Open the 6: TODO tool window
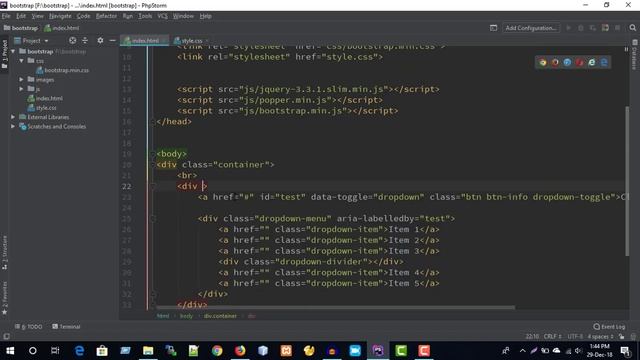 tap(29, 327)
